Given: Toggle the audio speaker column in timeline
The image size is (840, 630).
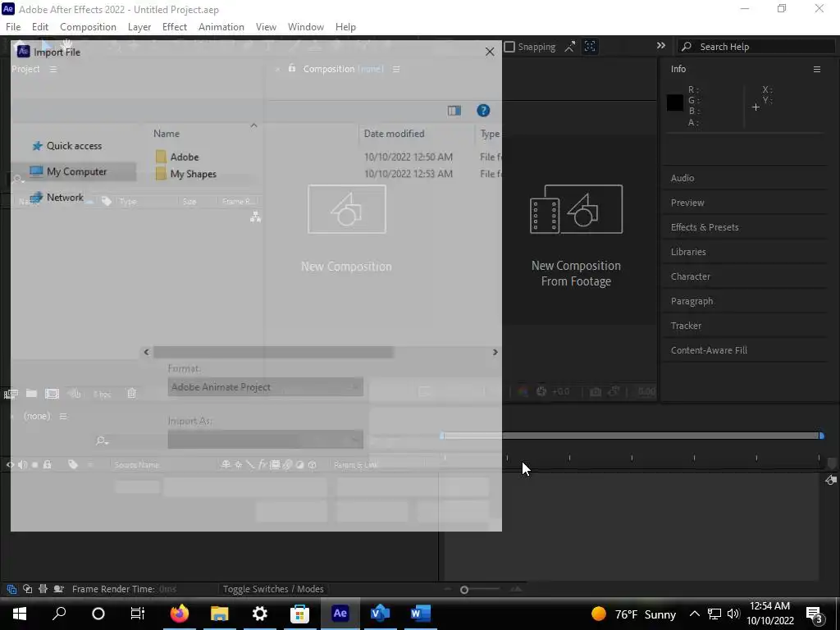Looking at the screenshot, I should pyautogui.click(x=22, y=464).
